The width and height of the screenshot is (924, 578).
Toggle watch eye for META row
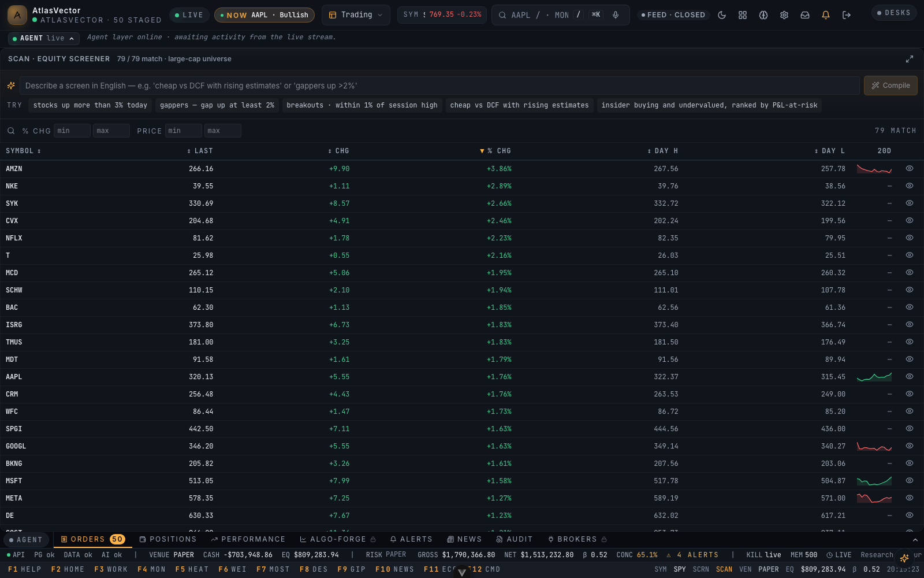click(910, 498)
